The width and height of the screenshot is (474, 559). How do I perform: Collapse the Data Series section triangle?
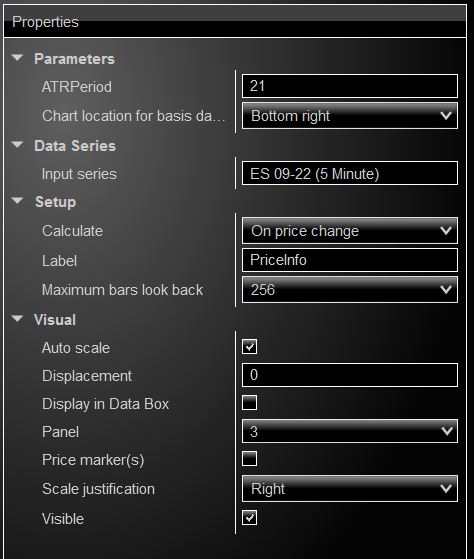pos(17,144)
